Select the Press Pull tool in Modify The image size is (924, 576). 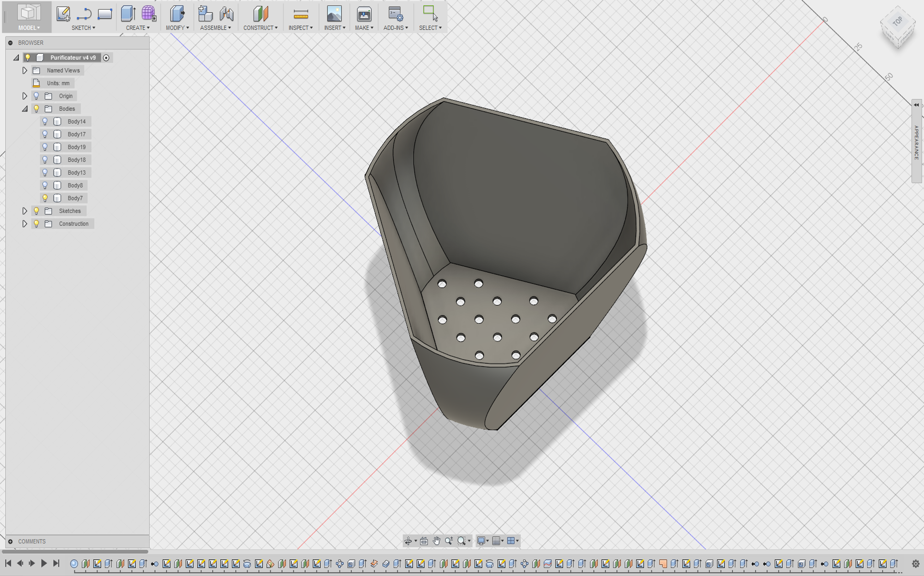[x=177, y=13]
